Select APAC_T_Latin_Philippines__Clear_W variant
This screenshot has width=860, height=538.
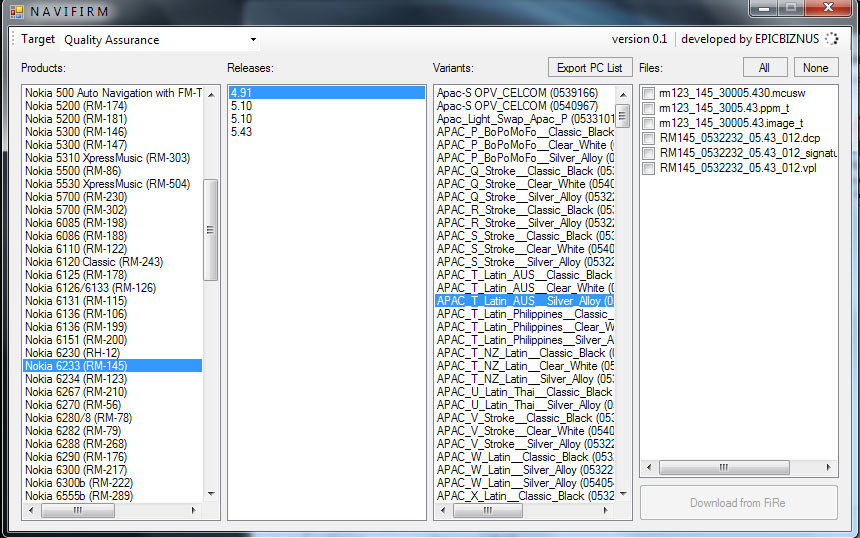coord(525,327)
